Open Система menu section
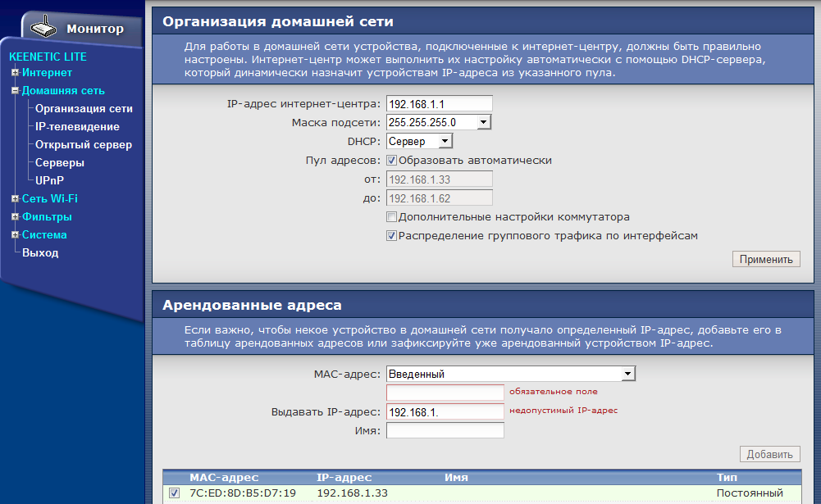Viewport: 821px width, 504px height. point(44,235)
